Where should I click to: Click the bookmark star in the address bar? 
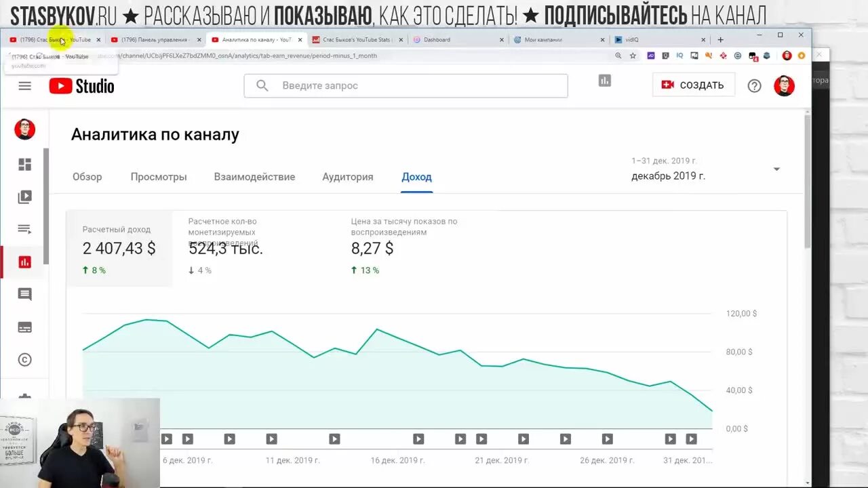(x=633, y=56)
